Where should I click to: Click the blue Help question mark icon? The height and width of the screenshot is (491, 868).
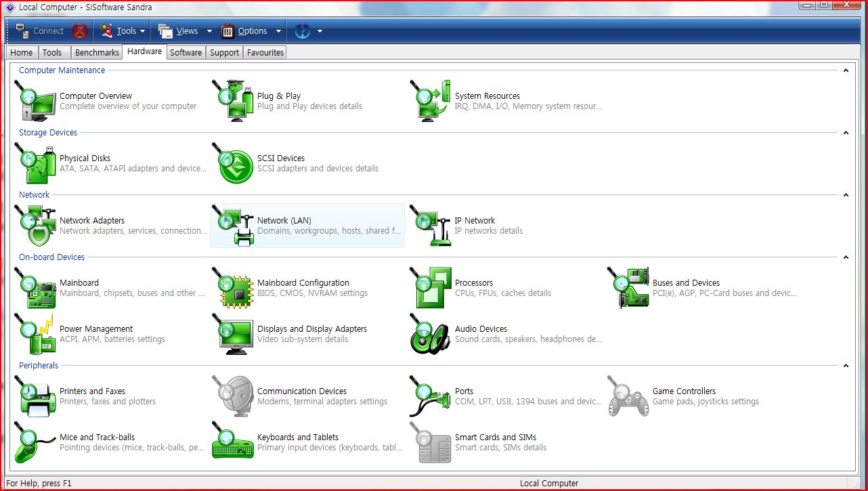[x=303, y=31]
